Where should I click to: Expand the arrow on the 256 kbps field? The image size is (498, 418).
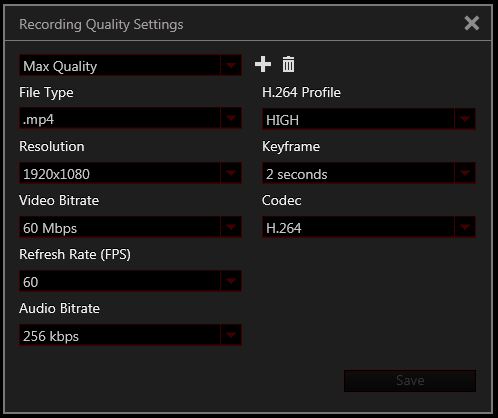pyautogui.click(x=231, y=335)
